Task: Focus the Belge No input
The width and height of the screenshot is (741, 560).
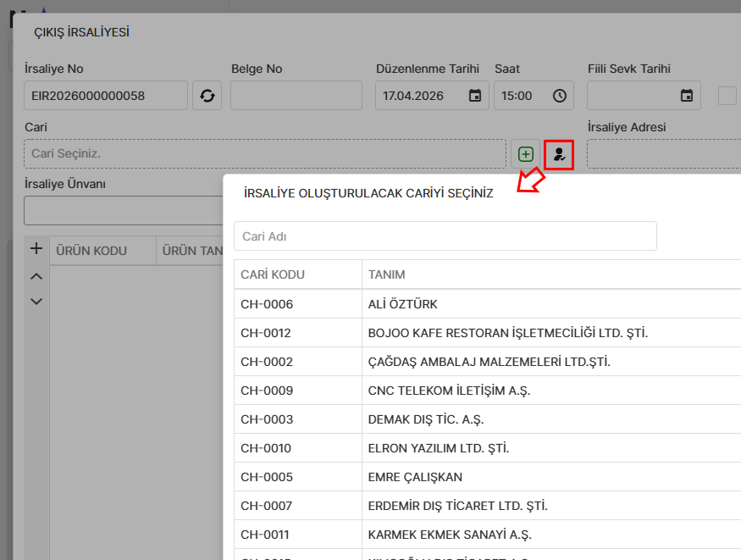Action: [296, 96]
